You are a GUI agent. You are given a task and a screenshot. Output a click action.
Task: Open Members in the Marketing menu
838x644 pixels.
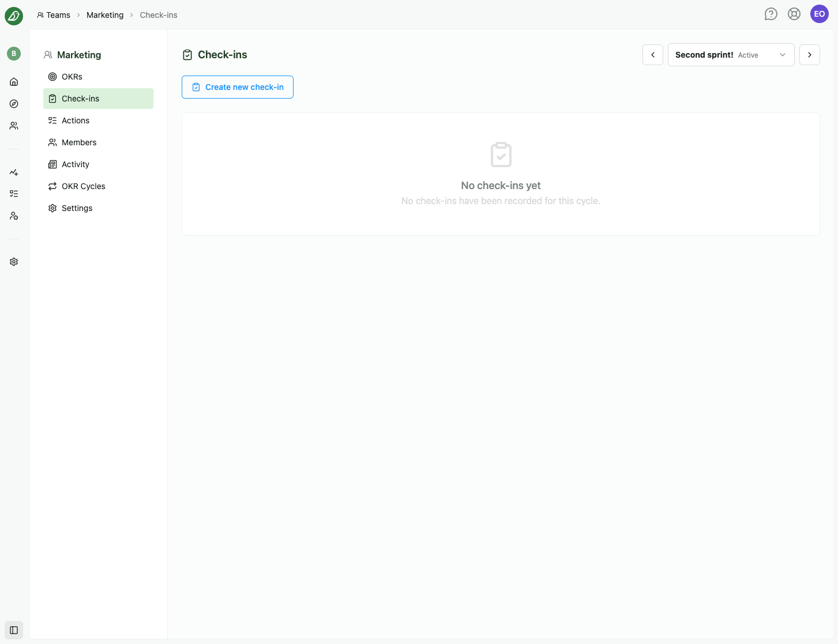pos(98,142)
